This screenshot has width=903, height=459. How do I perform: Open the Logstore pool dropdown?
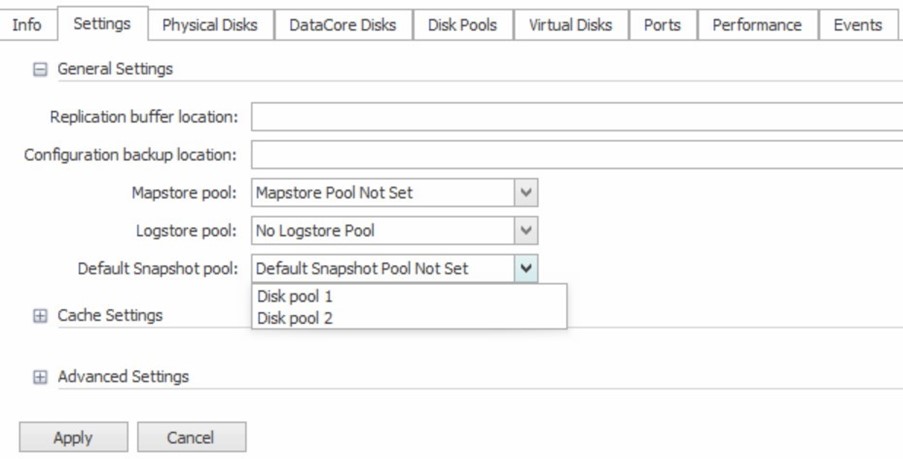[x=526, y=231]
